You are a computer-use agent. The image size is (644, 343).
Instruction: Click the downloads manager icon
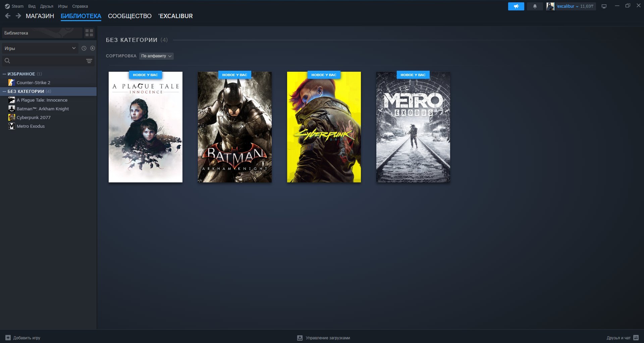click(300, 338)
